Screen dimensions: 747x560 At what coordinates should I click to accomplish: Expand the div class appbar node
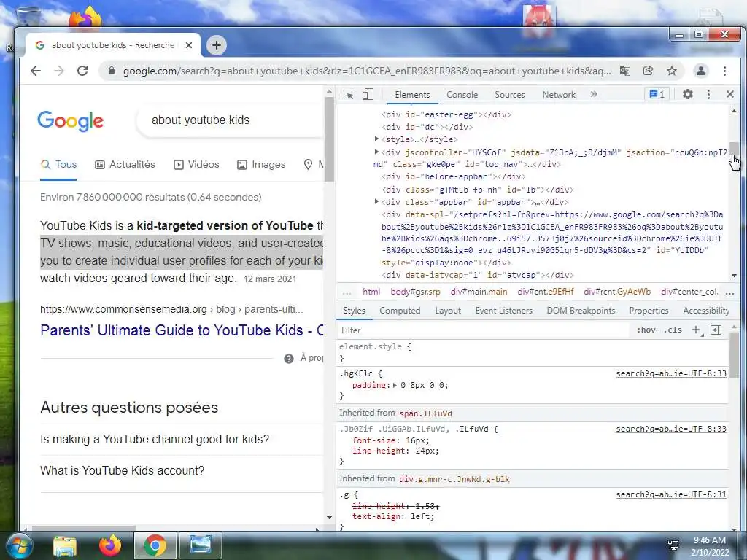coord(376,202)
